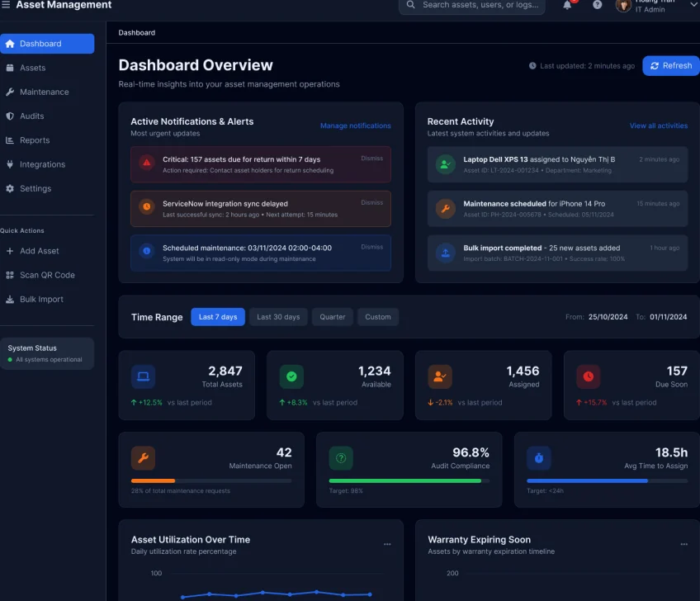
Task: Click the Bulk Import download icon
Action: (x=10, y=299)
